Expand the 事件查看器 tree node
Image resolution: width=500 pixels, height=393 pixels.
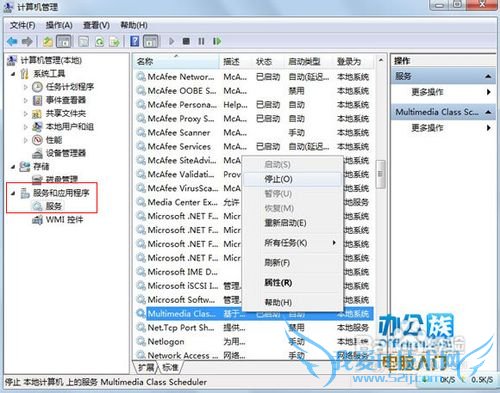coord(26,100)
